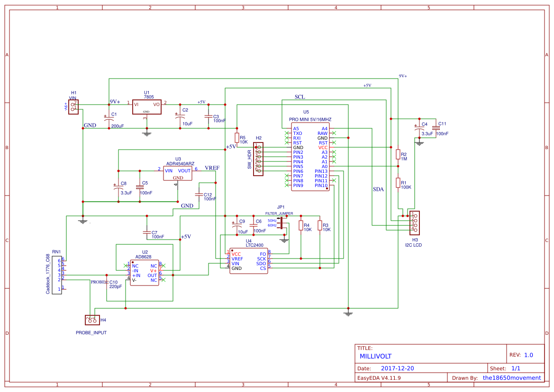Click the FO pin label on LTC2400

pyautogui.click(x=263, y=254)
